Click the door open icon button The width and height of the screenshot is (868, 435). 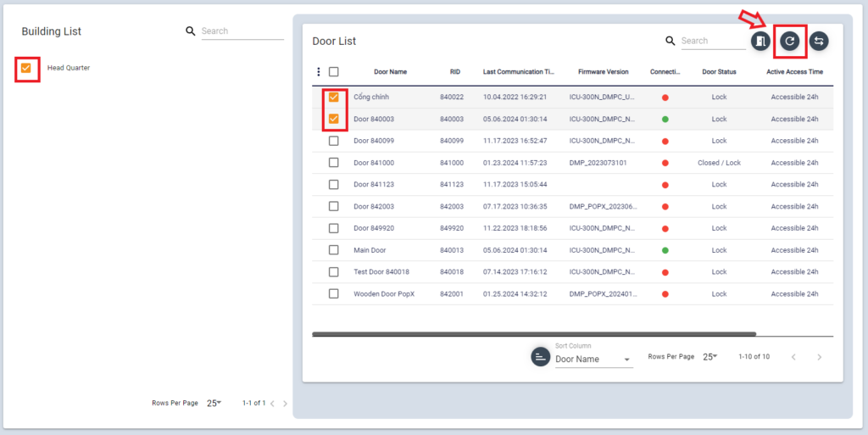tap(760, 41)
